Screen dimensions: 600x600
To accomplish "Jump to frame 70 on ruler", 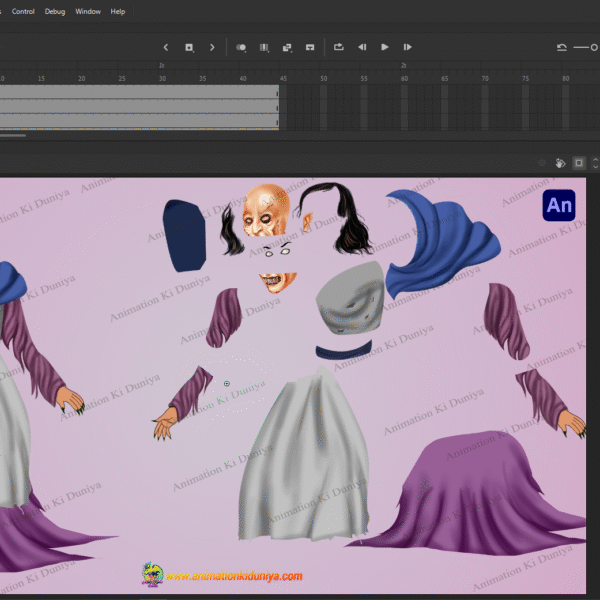I will [485, 78].
